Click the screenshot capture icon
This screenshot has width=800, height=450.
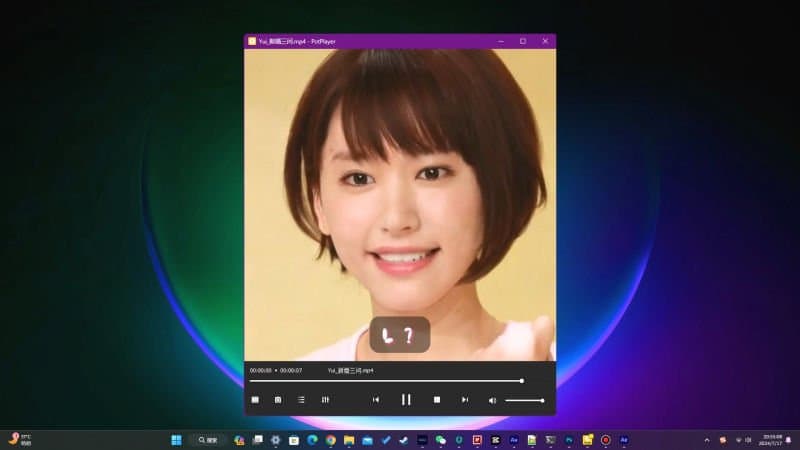[x=278, y=400]
